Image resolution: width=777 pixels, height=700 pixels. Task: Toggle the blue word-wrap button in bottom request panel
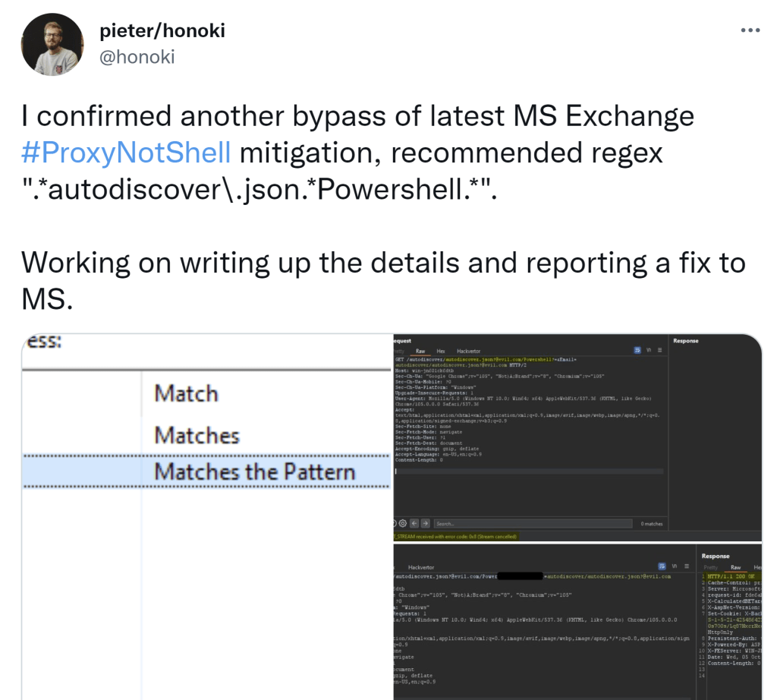point(662,566)
